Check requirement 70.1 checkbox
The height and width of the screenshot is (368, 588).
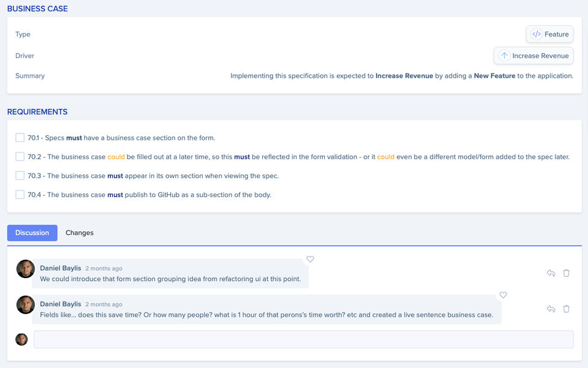click(x=20, y=138)
